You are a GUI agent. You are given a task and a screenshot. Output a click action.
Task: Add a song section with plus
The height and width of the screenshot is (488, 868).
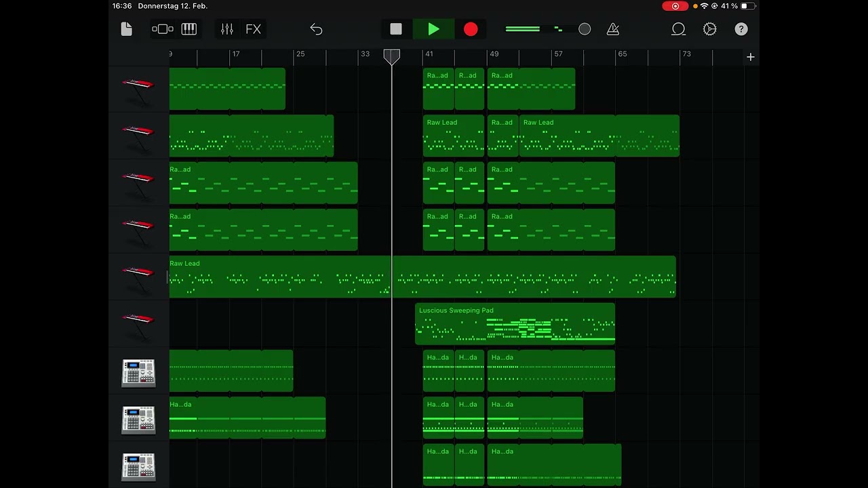[751, 58]
